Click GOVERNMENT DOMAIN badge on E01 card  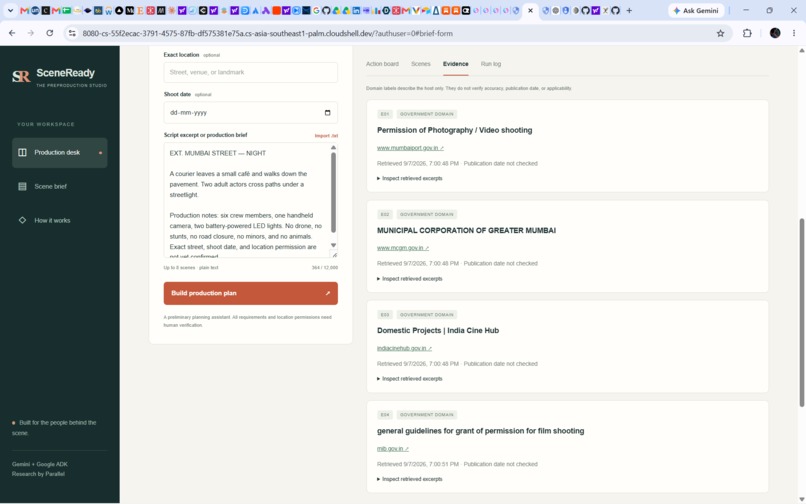click(x=427, y=114)
